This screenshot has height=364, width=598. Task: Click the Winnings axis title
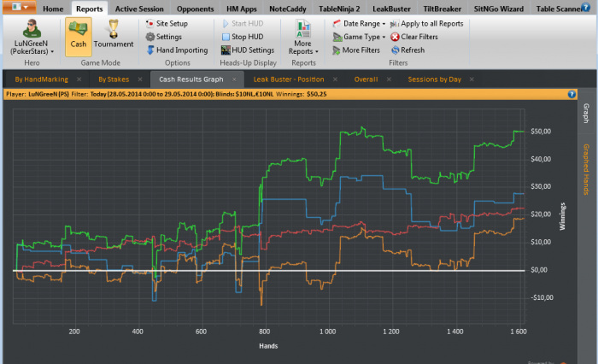pos(562,216)
